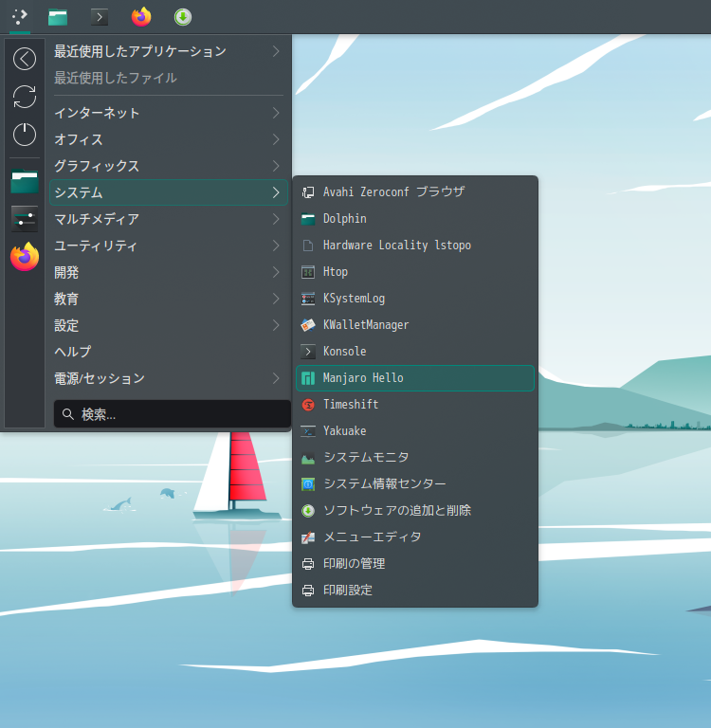
Task: Click the shutdown power icon in sidebar
Action: pyautogui.click(x=25, y=135)
